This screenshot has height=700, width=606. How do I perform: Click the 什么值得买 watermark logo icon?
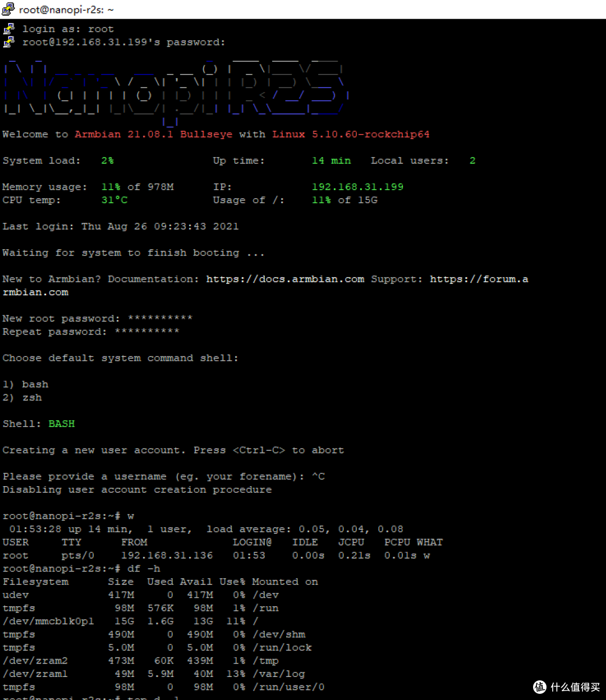(x=539, y=687)
